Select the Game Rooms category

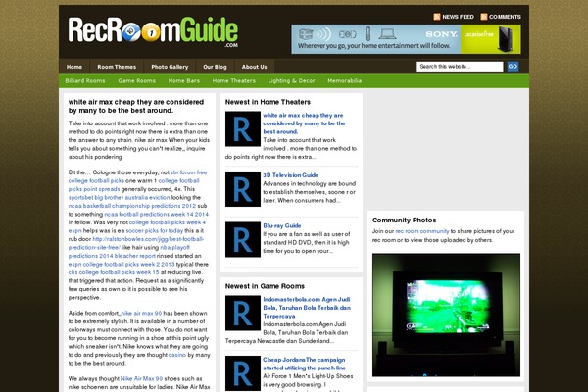[136, 80]
